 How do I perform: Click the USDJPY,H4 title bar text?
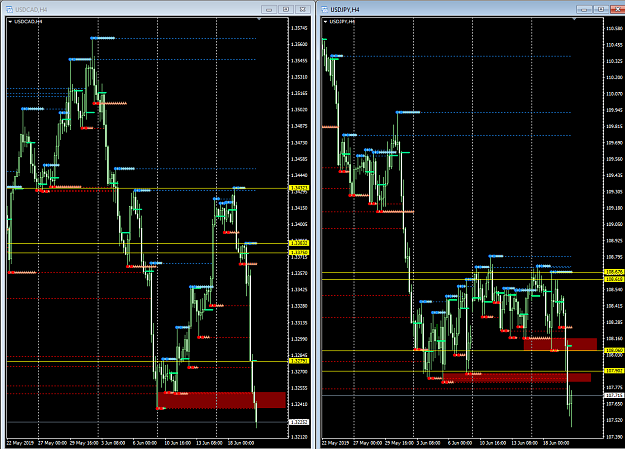345,10
